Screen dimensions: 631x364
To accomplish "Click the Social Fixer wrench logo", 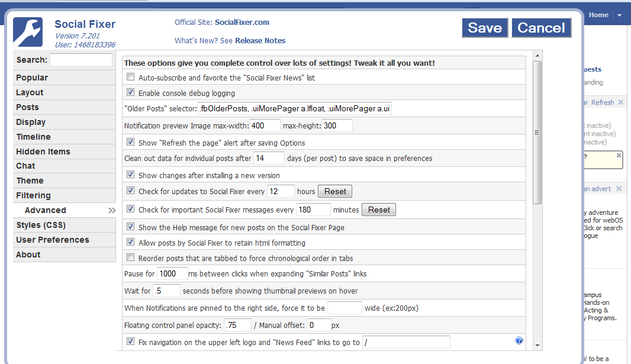I will tap(28, 32).
